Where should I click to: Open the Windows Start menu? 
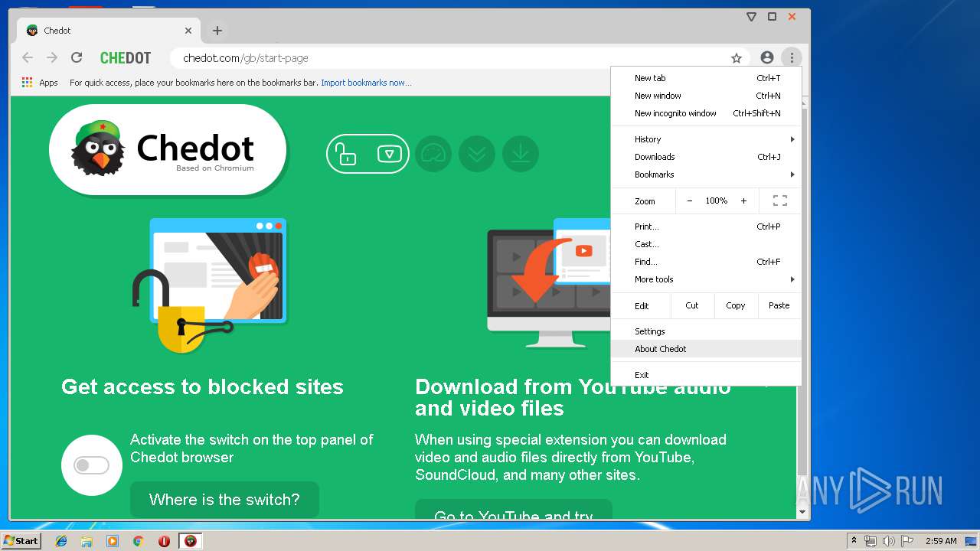tap(21, 540)
